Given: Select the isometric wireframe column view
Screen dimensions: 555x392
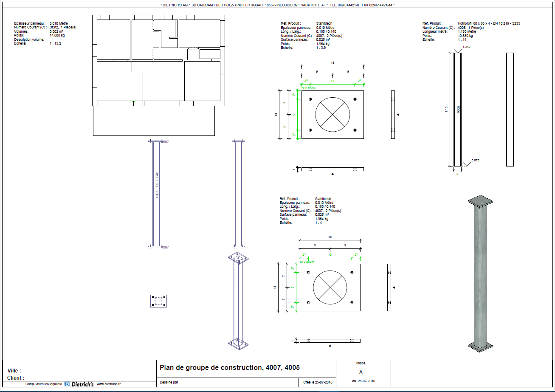Looking at the screenshot, I should pyautogui.click(x=238, y=301).
